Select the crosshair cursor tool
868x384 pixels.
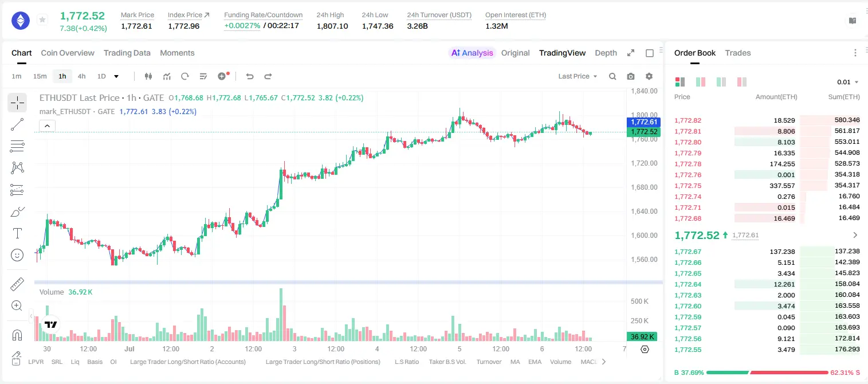pos(17,103)
